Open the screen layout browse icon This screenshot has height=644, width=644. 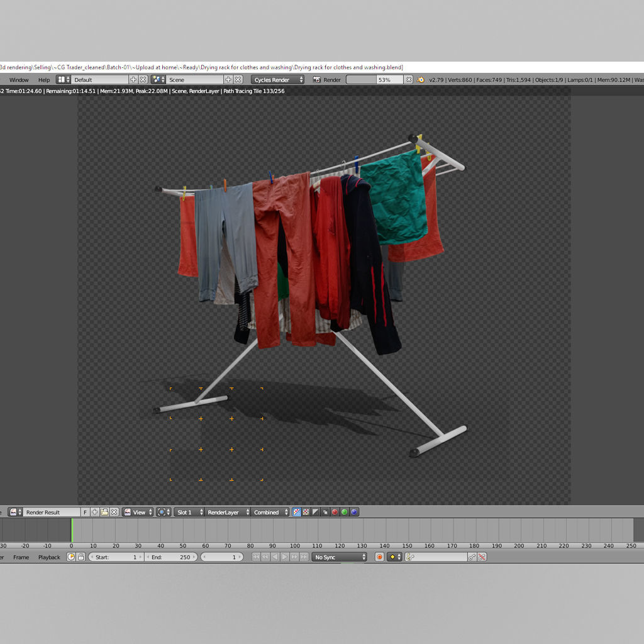click(x=63, y=80)
